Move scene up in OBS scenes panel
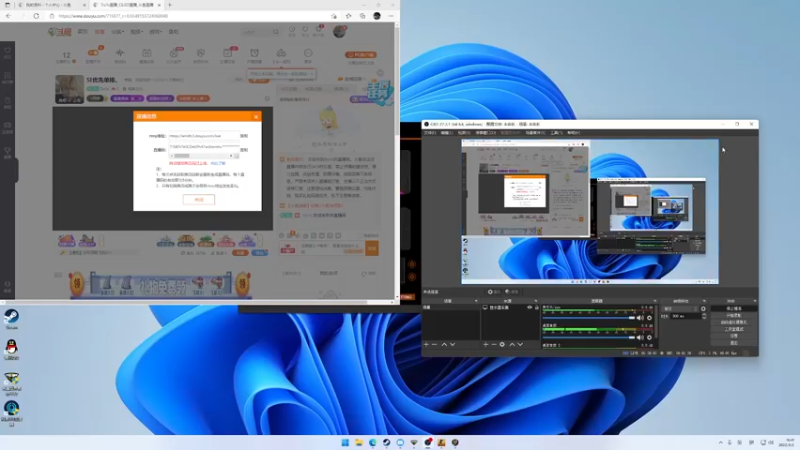This screenshot has height=450, width=800. point(444,344)
